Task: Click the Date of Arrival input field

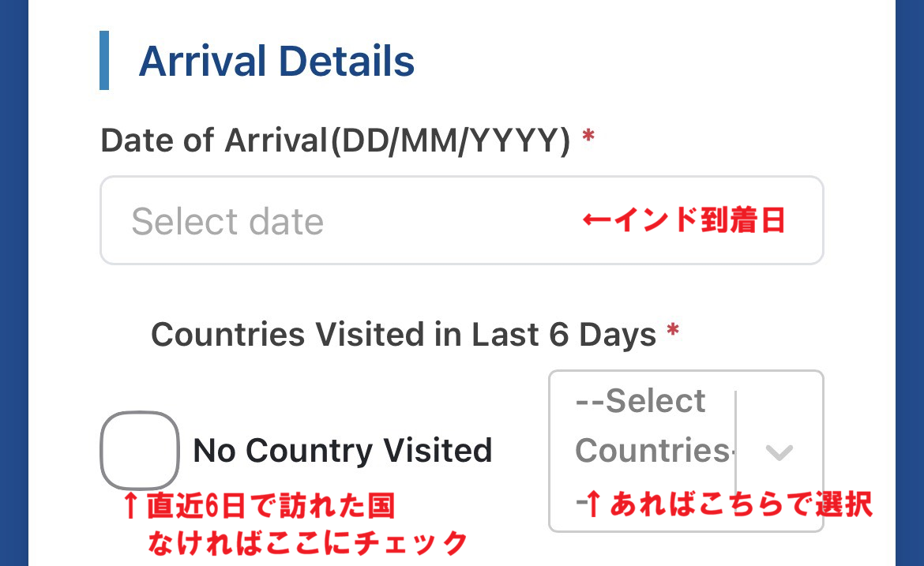Action: pos(461,220)
